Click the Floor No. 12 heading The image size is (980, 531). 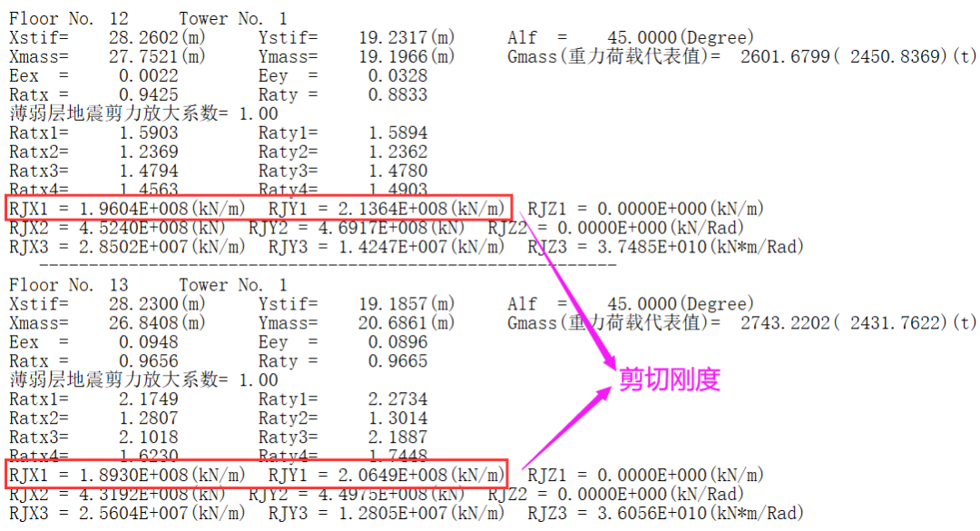[x=69, y=19]
